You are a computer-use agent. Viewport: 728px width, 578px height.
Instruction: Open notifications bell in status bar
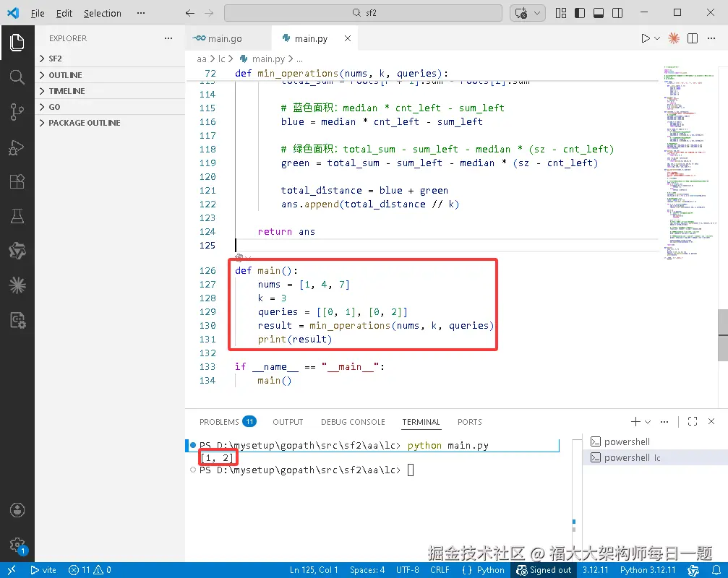pos(716,569)
